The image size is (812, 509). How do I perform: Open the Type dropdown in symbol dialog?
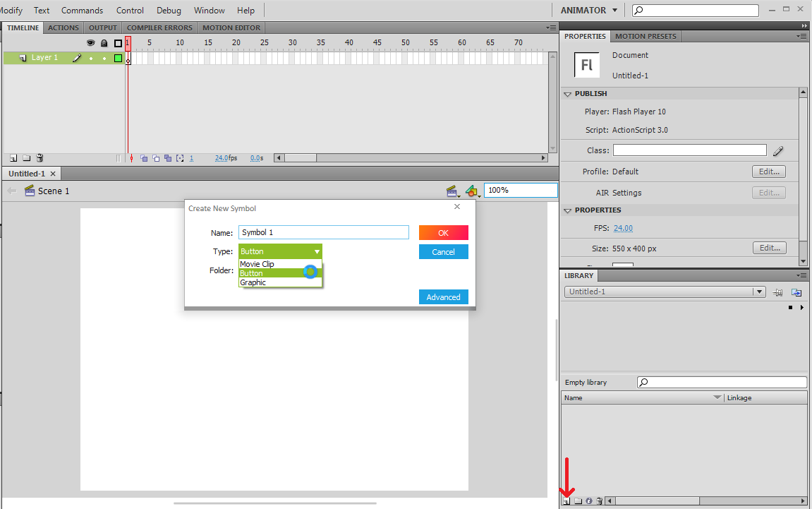click(x=280, y=251)
